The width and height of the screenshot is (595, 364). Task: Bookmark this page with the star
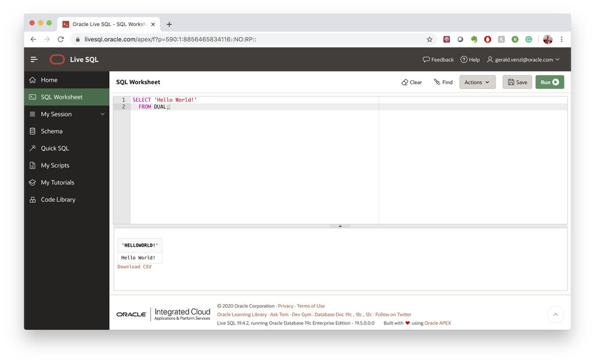[429, 39]
